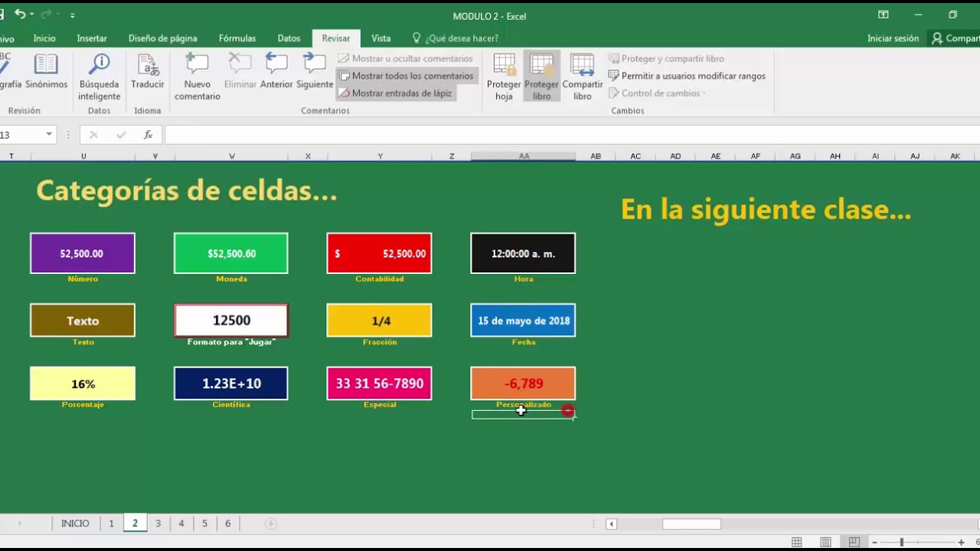
Task: Click Proteger y compartir libro
Action: pyautogui.click(x=666, y=58)
